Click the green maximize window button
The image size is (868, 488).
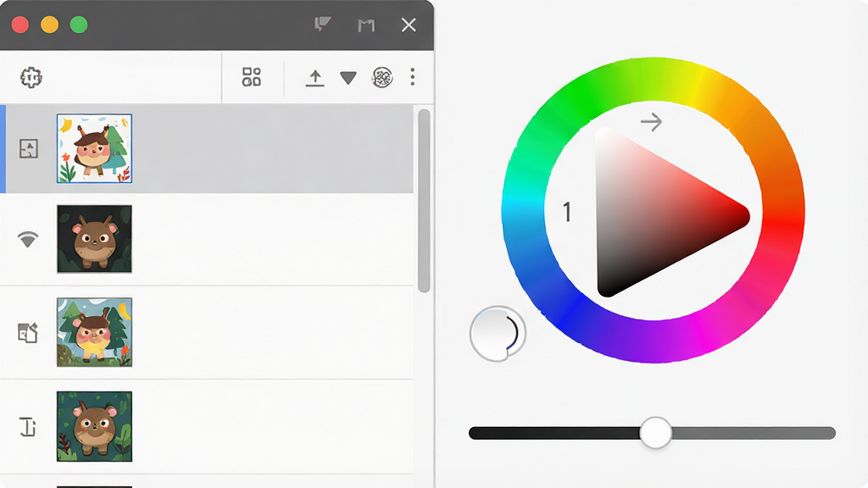point(79,25)
